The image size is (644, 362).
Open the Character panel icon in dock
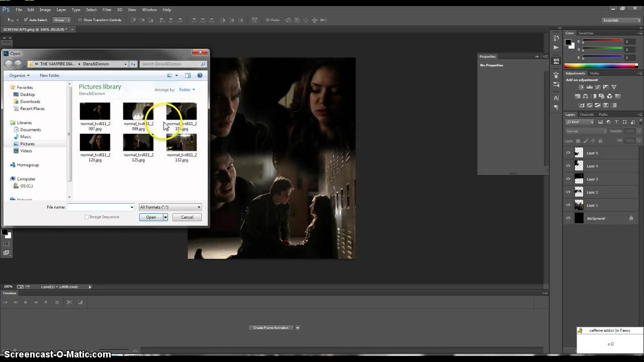tap(556, 98)
